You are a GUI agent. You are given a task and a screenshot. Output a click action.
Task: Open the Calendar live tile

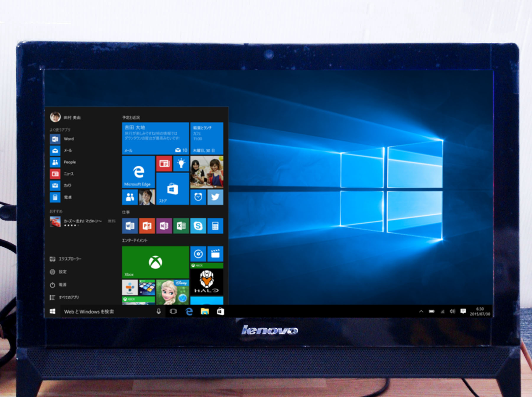click(207, 138)
